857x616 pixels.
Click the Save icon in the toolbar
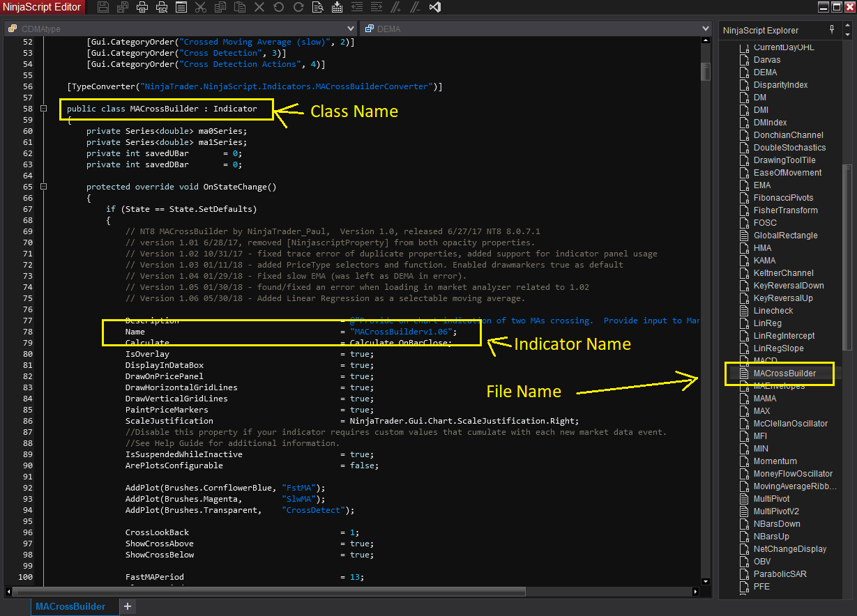(103, 8)
